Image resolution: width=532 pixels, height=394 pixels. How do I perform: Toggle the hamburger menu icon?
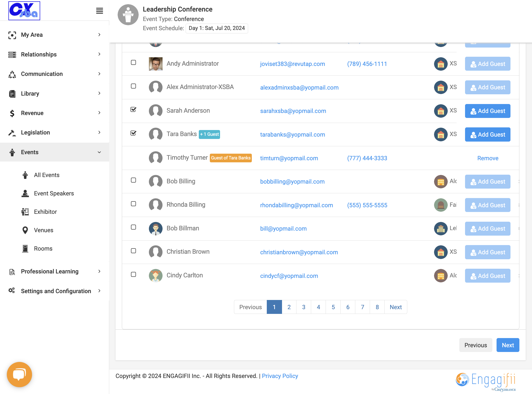pyautogui.click(x=100, y=11)
